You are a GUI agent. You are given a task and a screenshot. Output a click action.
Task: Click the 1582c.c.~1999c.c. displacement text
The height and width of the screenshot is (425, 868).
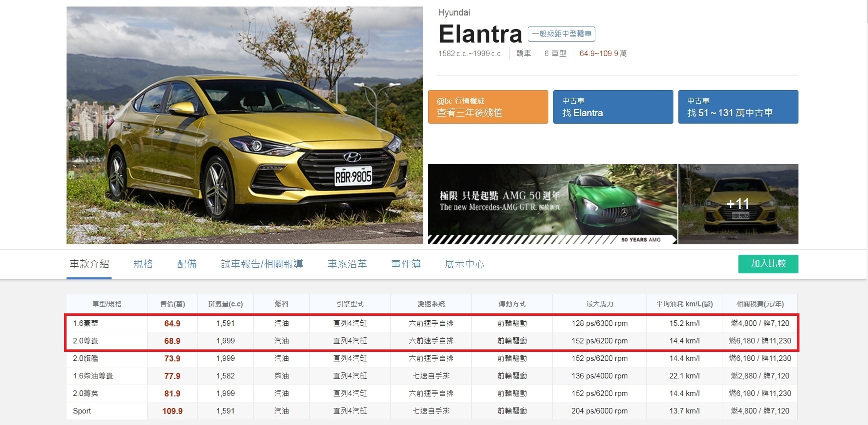coord(470,54)
